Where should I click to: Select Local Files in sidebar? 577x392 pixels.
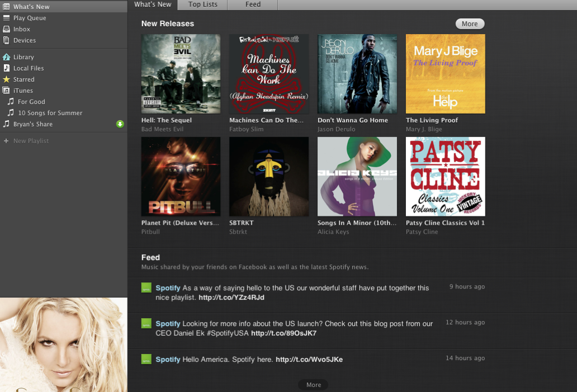point(64,68)
